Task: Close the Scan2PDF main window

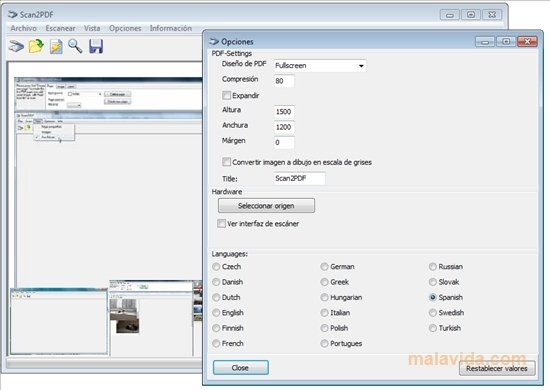Action: [492, 15]
